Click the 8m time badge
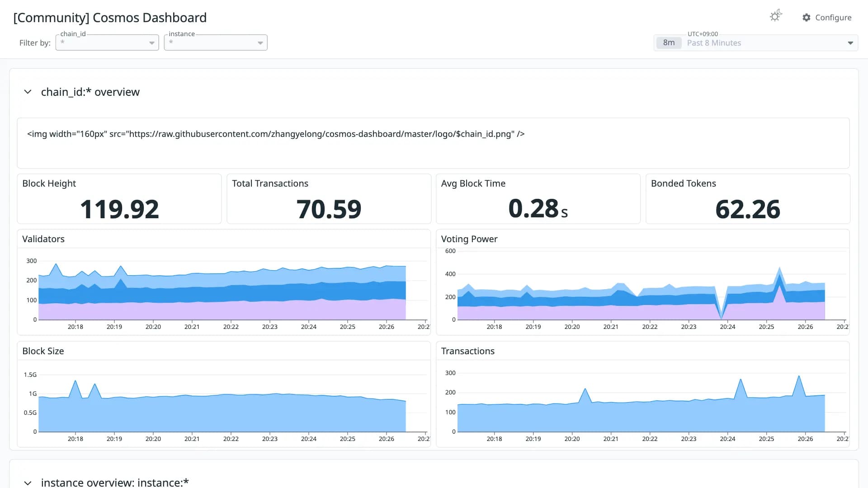Viewport: 868px width, 488px height. click(669, 43)
